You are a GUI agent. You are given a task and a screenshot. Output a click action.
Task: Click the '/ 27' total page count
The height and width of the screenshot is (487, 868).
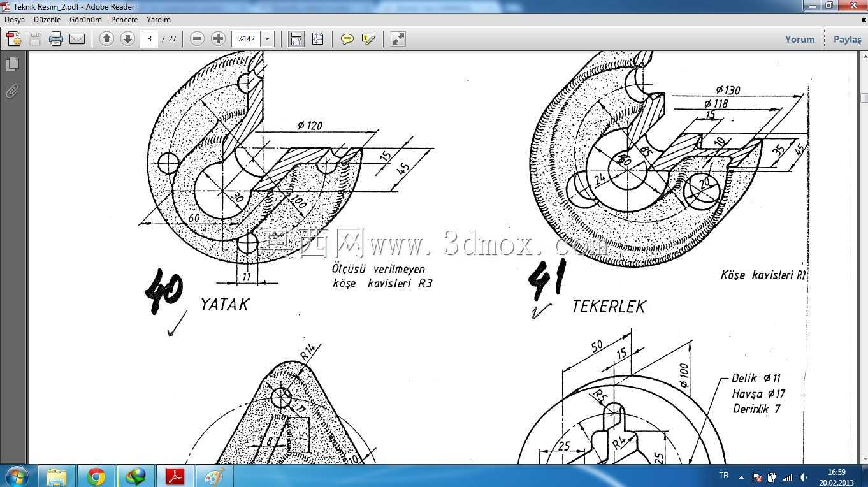pos(169,39)
